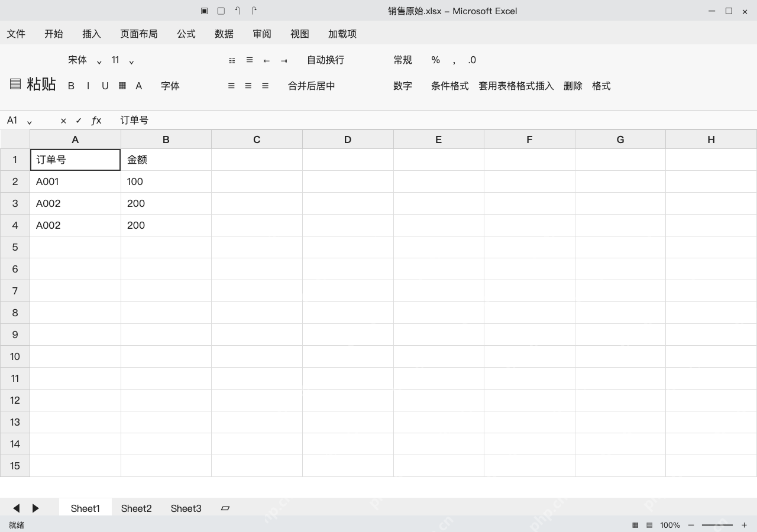Increase the indent level
The image size is (757, 532).
pos(284,60)
